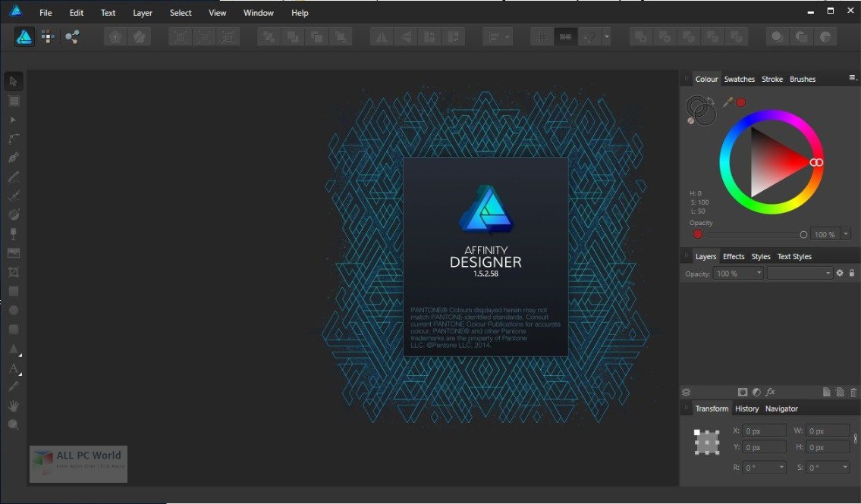Open the Layers opacity dropdown

pyautogui.click(x=759, y=273)
